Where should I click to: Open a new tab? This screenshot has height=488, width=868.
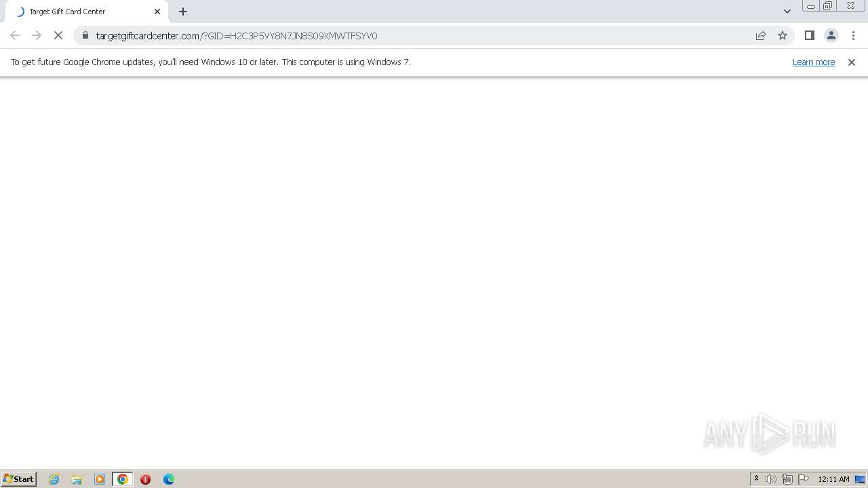[x=183, y=12]
